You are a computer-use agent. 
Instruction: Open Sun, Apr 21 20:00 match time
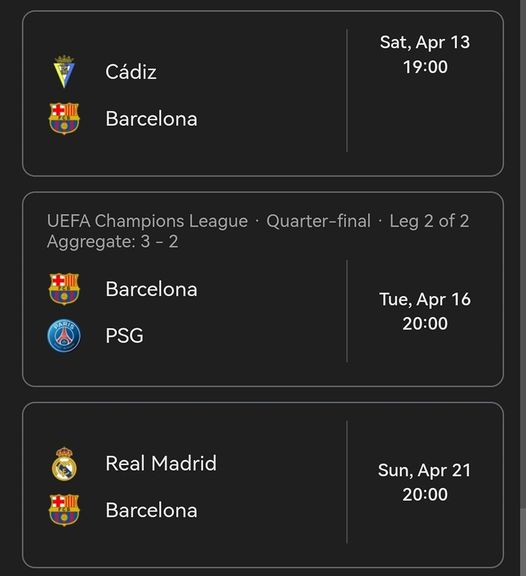425,482
